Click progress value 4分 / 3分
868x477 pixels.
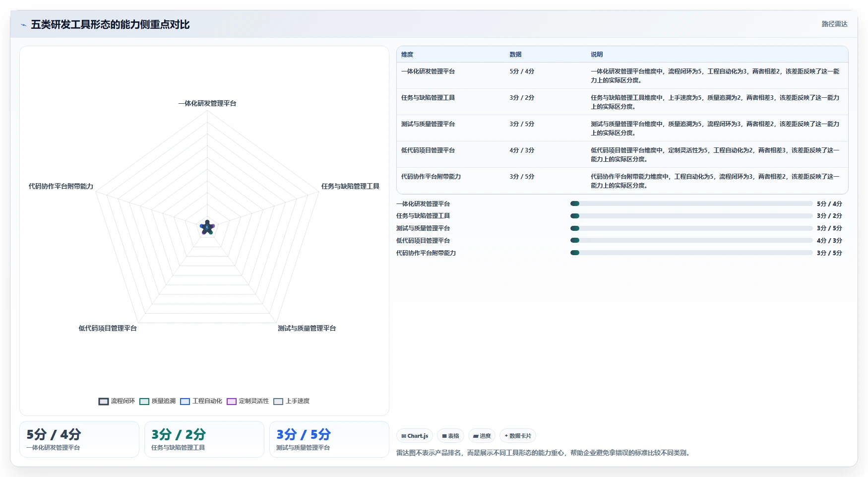coord(829,241)
